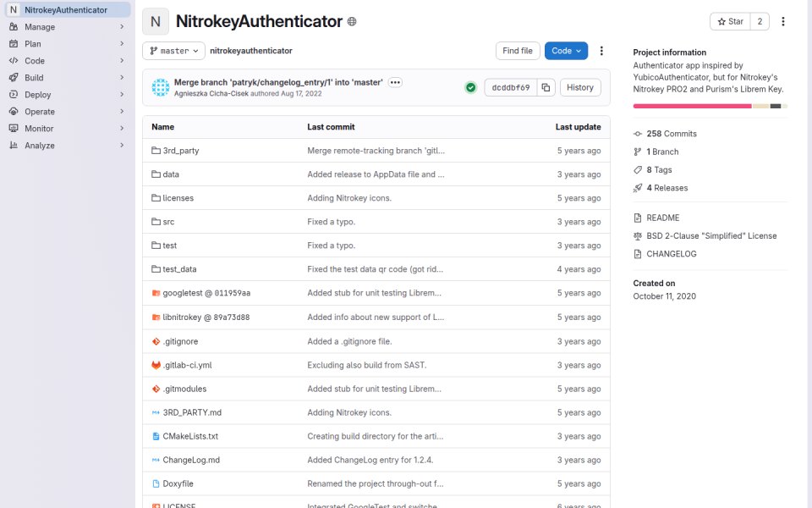Click the releases rocket icon beside 4 Releases
The image size is (812, 508).
[x=638, y=188]
